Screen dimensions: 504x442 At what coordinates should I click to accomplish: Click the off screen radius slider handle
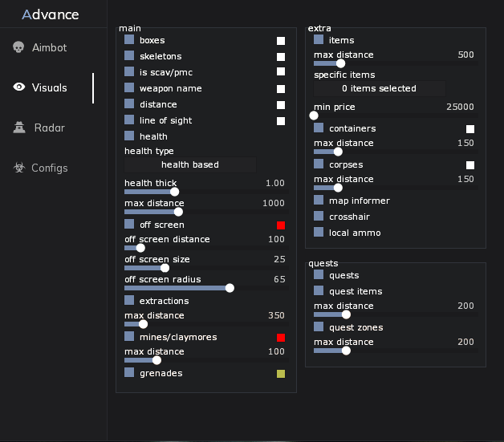(x=230, y=288)
